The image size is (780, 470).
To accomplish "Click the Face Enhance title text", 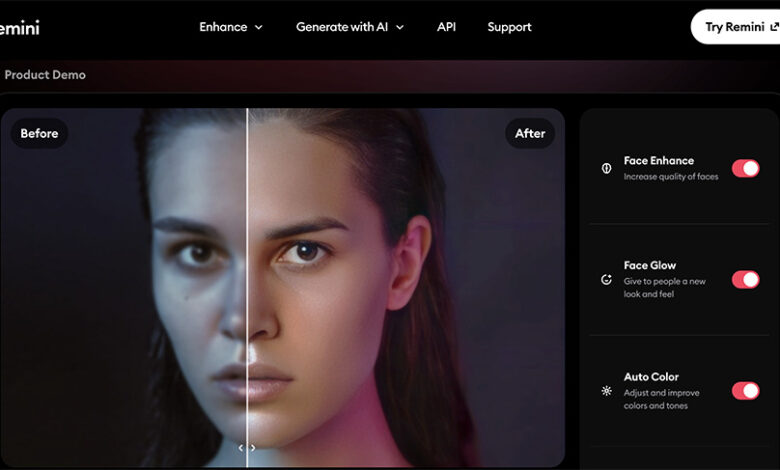I will tap(659, 161).
